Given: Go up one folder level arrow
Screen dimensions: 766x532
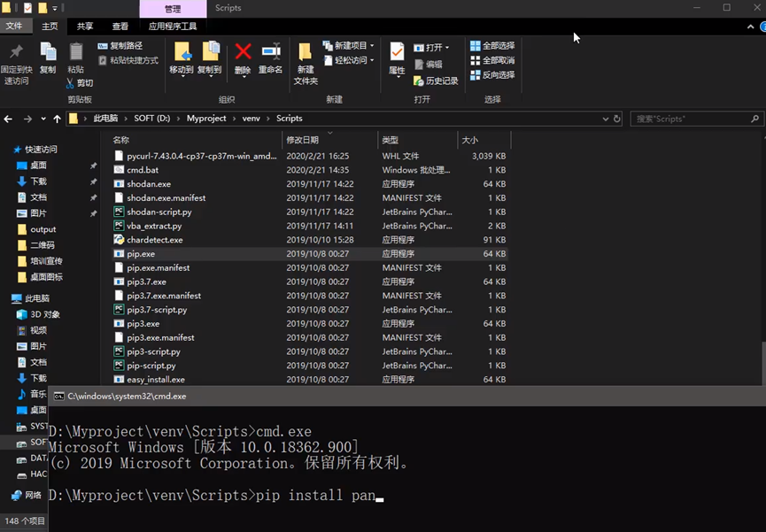Looking at the screenshot, I should tap(57, 119).
